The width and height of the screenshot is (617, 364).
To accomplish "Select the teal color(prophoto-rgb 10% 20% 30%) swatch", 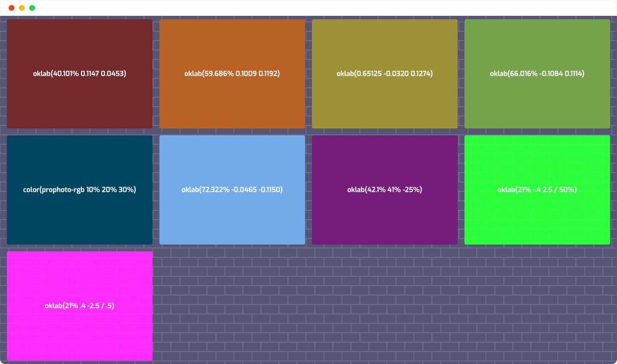I will click(x=80, y=190).
